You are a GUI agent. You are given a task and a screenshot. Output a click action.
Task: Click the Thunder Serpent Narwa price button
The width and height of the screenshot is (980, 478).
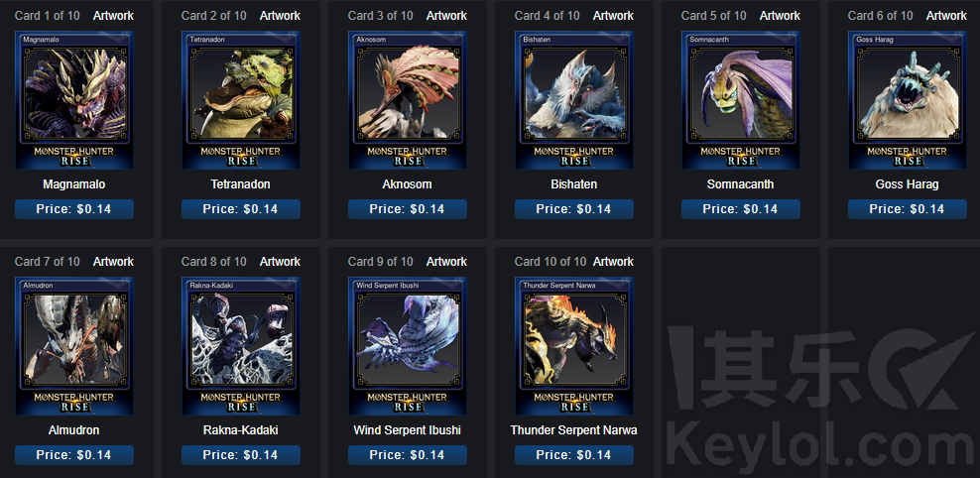click(x=574, y=455)
